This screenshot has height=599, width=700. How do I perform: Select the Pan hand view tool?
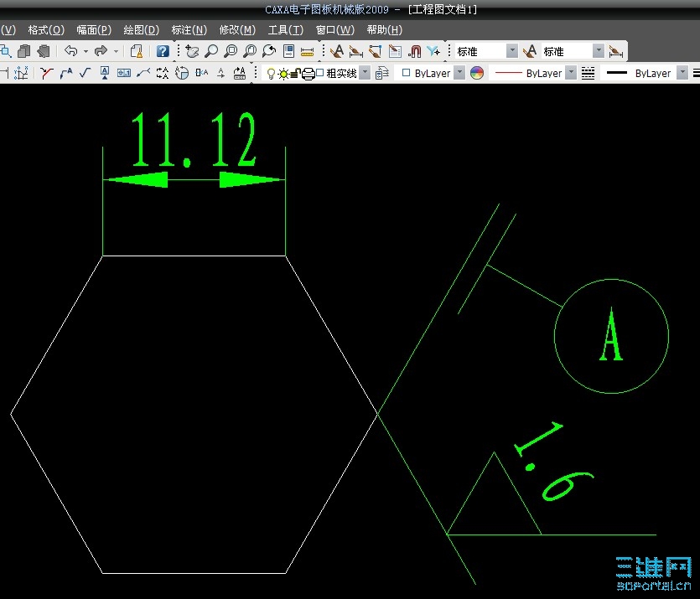point(192,51)
